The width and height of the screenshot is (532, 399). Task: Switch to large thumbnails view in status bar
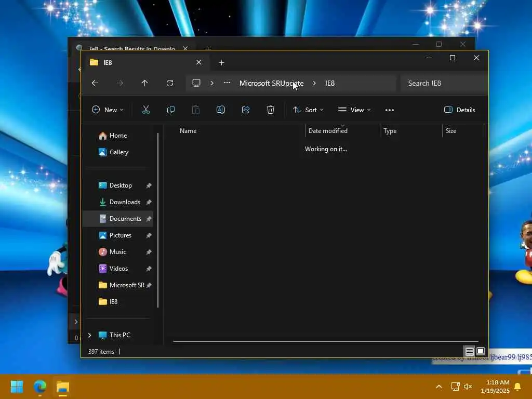point(481,351)
